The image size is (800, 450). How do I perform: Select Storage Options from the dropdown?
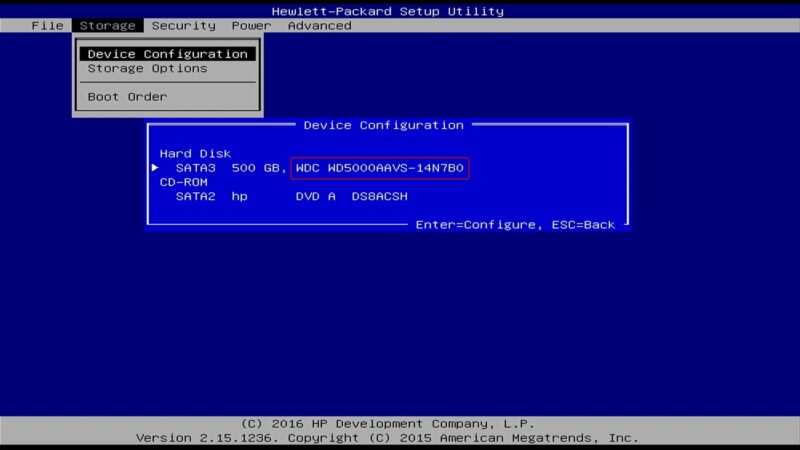click(x=147, y=69)
